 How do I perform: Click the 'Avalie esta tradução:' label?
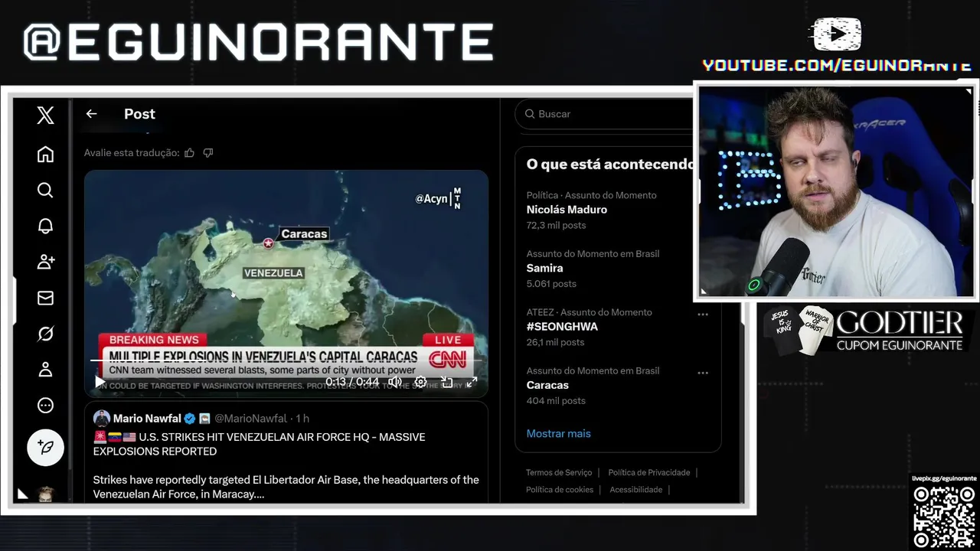(132, 152)
